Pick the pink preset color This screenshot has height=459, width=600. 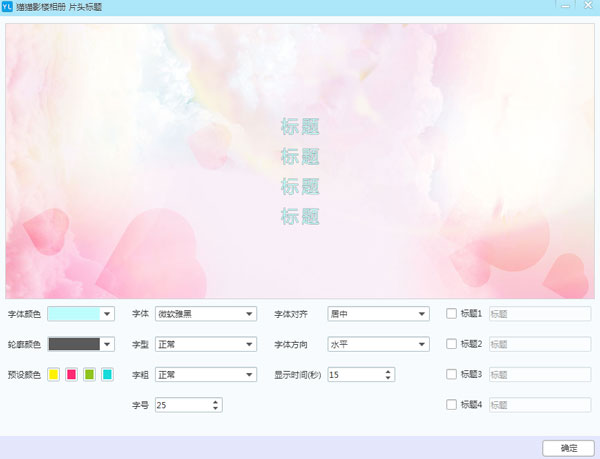(71, 374)
